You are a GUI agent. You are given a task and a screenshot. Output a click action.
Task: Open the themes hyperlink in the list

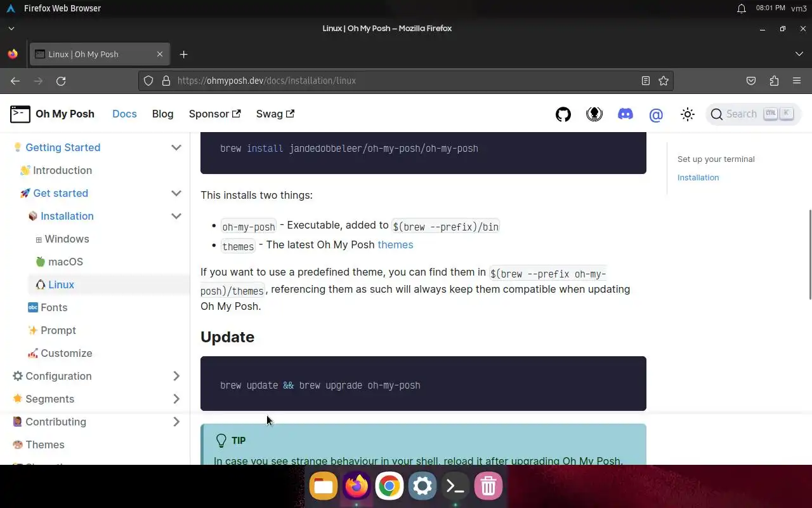tap(395, 244)
